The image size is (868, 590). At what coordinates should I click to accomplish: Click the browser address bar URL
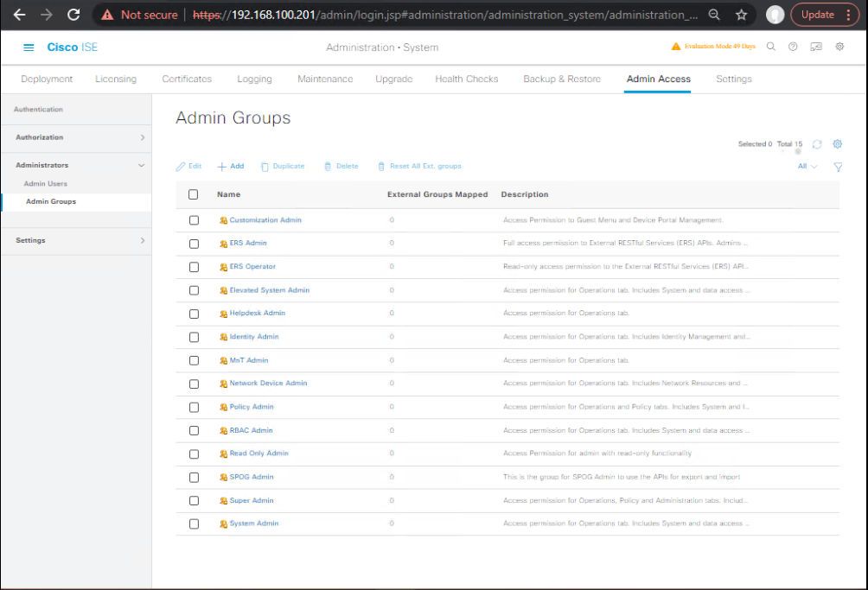coord(445,15)
